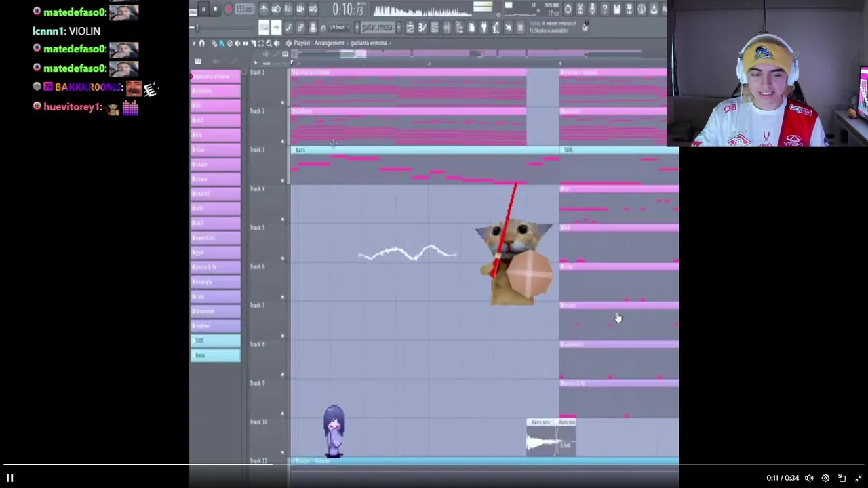Click chat username lcnnn1
Image resolution: width=868 pixels, height=488 pixels.
coord(48,31)
